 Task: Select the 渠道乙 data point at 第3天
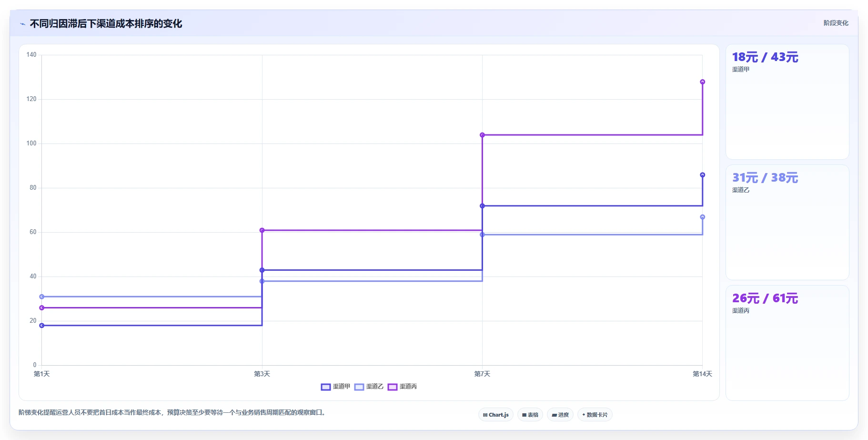tap(262, 281)
